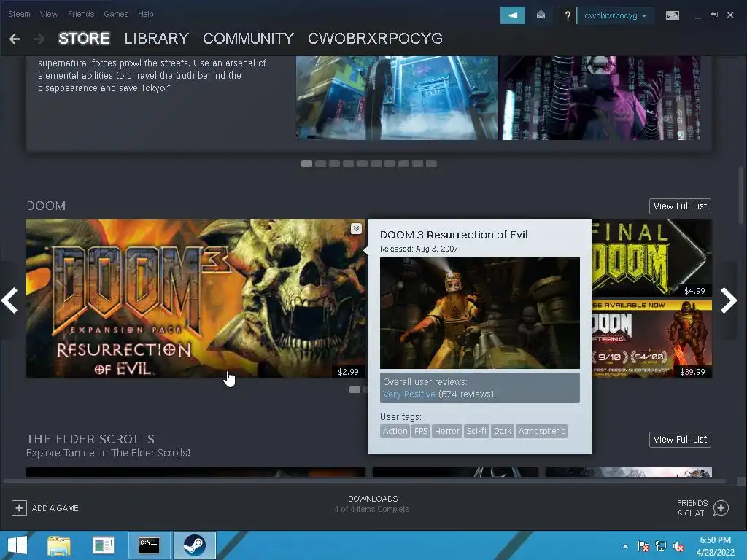Open the Friends menu
747x560 pixels.
pyautogui.click(x=81, y=14)
